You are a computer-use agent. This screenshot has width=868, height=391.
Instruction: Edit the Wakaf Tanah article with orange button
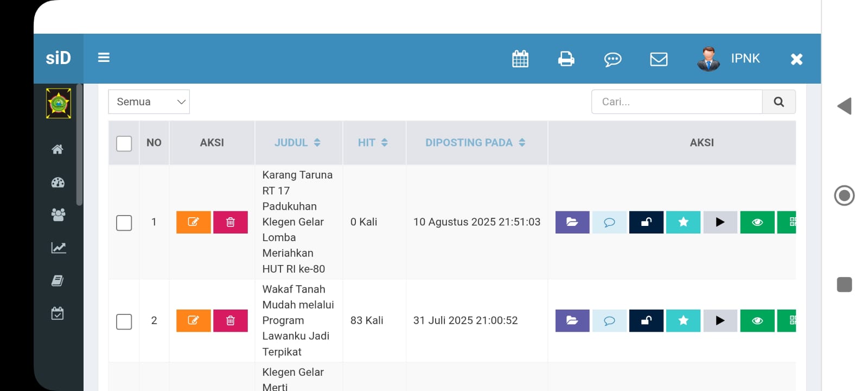[194, 320]
